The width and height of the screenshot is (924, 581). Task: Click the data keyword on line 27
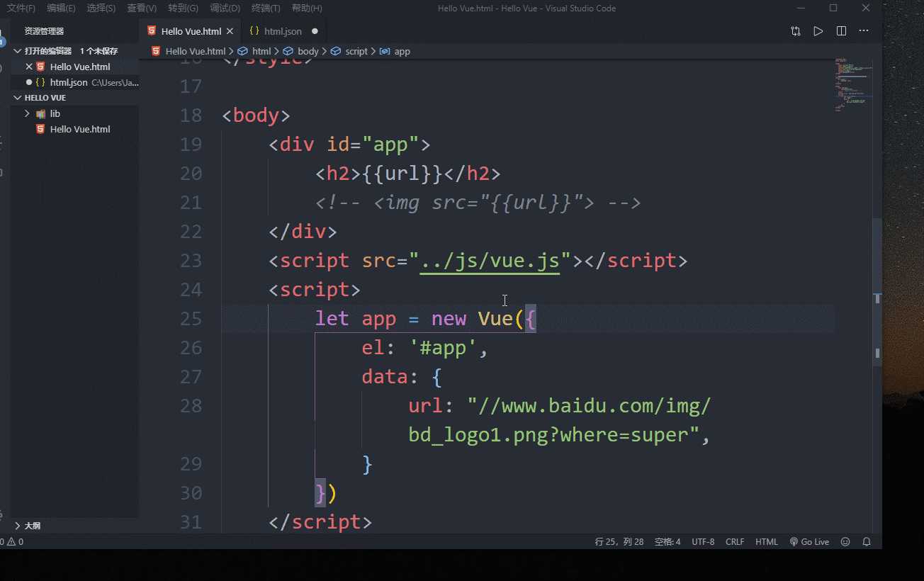(x=385, y=377)
